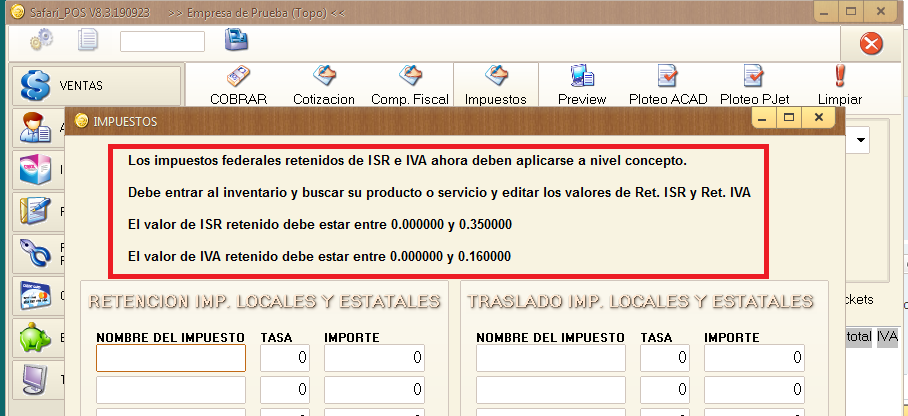Focus first retencion NOMBRE DEL IMPUESTO field

171,358
